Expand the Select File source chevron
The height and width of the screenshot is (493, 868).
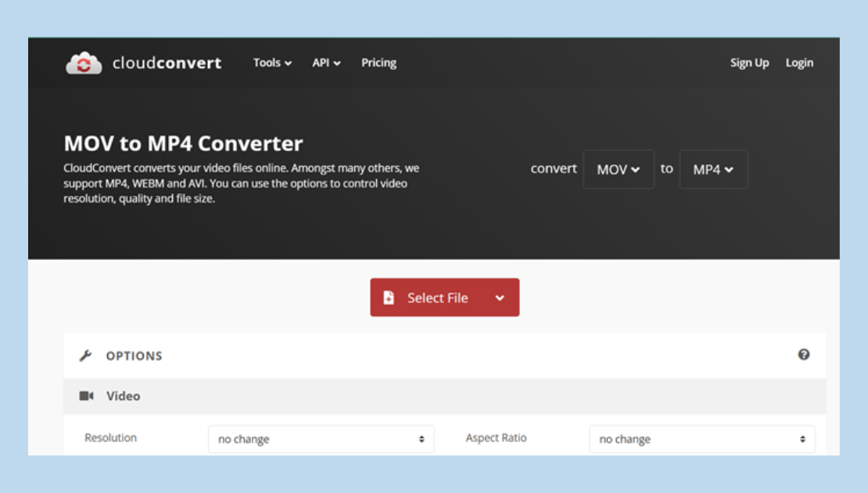(x=500, y=298)
